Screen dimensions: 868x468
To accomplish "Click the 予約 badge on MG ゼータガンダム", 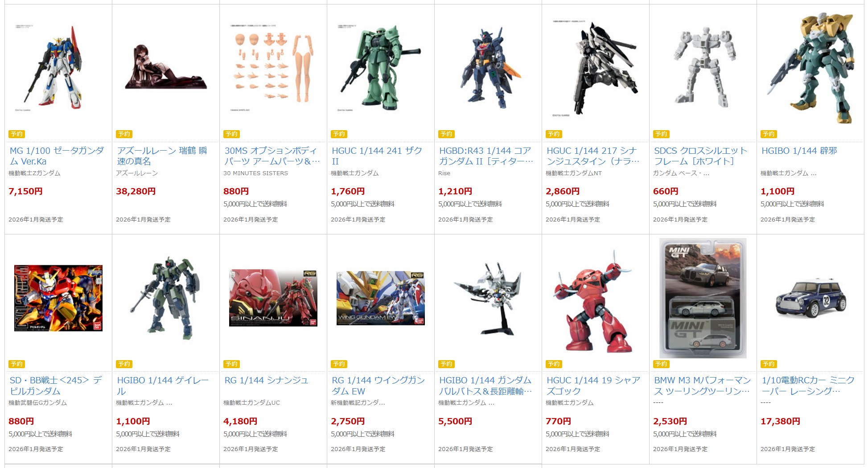I will coord(16,134).
